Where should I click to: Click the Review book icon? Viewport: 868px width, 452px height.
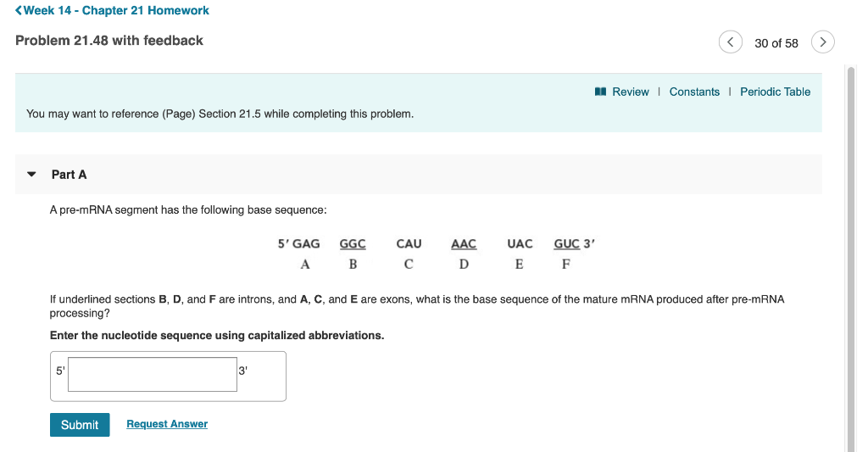600,92
